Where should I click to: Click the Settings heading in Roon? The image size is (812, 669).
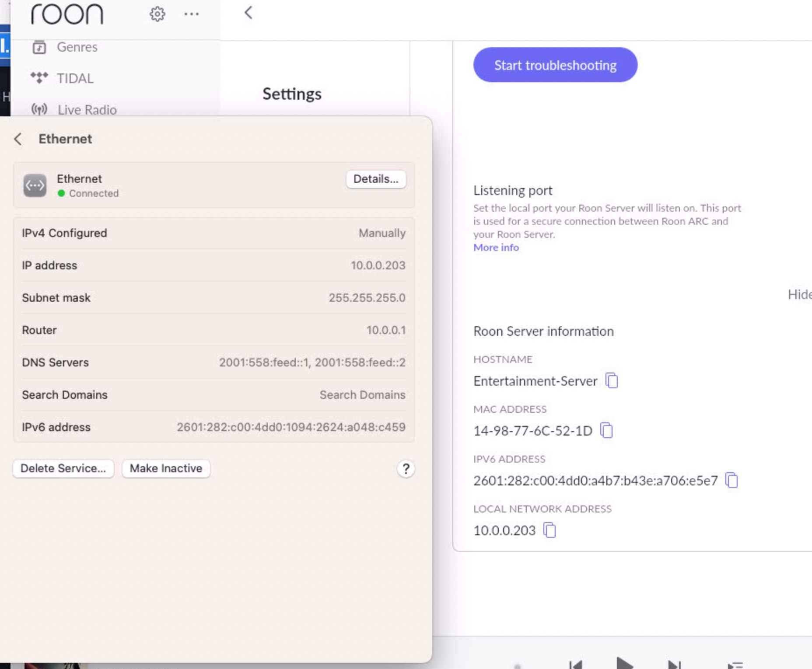click(292, 94)
